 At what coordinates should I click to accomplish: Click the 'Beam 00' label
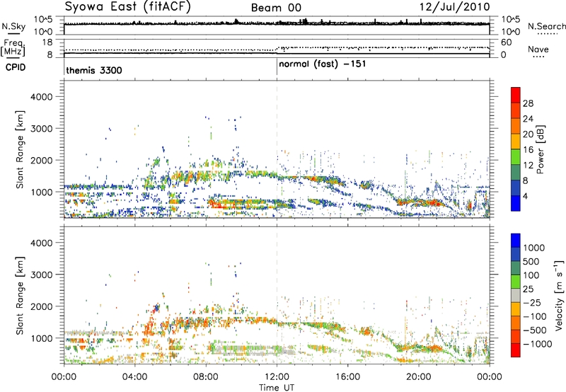click(x=276, y=8)
